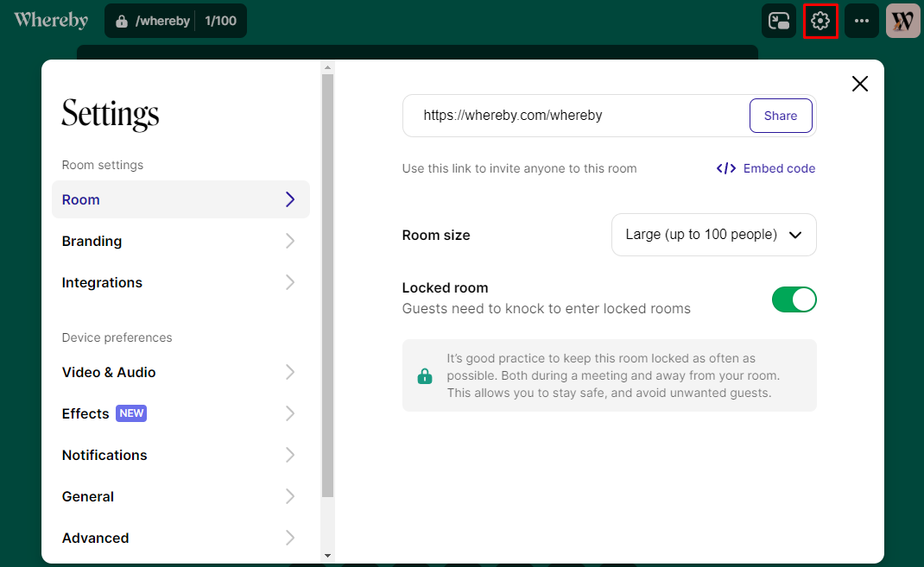924x567 pixels.
Task: Expand the Branding settings chevron
Action: (290, 241)
